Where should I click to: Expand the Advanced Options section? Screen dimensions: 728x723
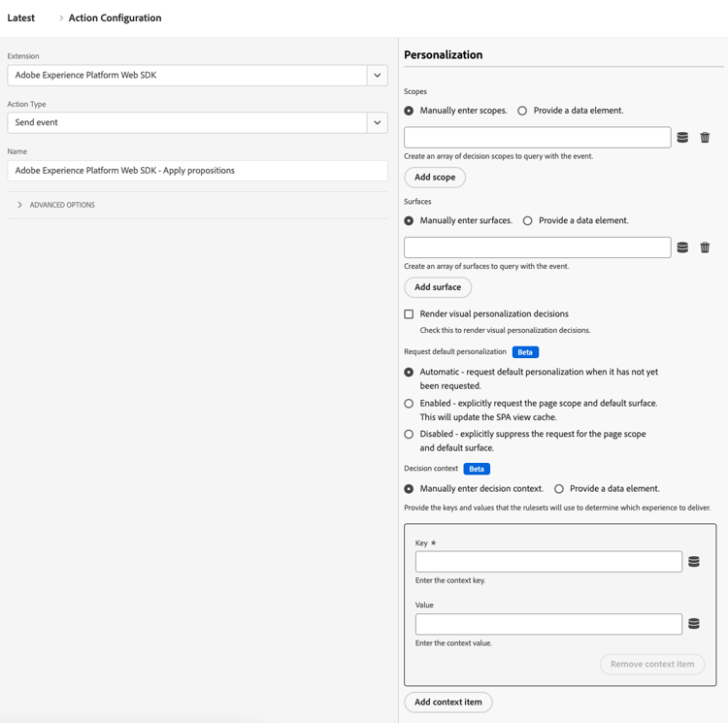(20, 205)
